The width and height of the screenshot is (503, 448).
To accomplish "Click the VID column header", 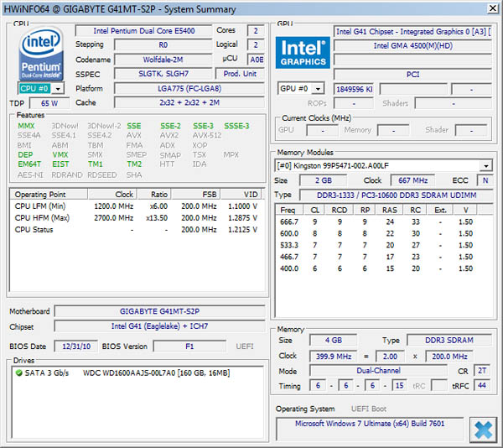I will point(241,195).
